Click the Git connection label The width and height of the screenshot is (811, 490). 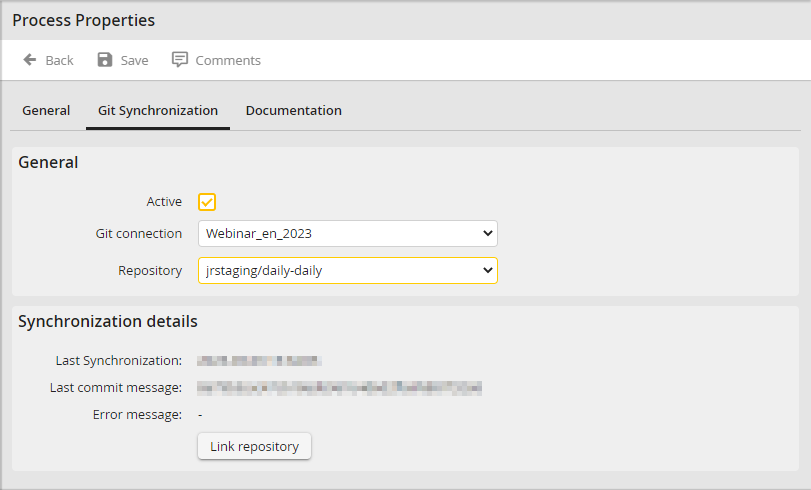[x=139, y=234]
